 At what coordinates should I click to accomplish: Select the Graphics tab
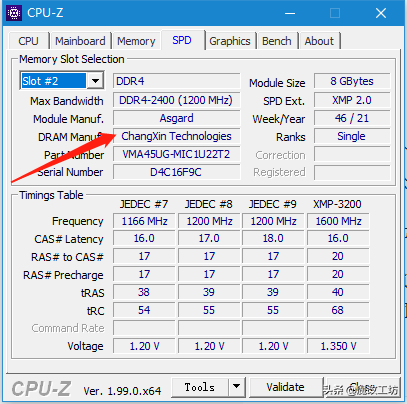tap(230, 41)
